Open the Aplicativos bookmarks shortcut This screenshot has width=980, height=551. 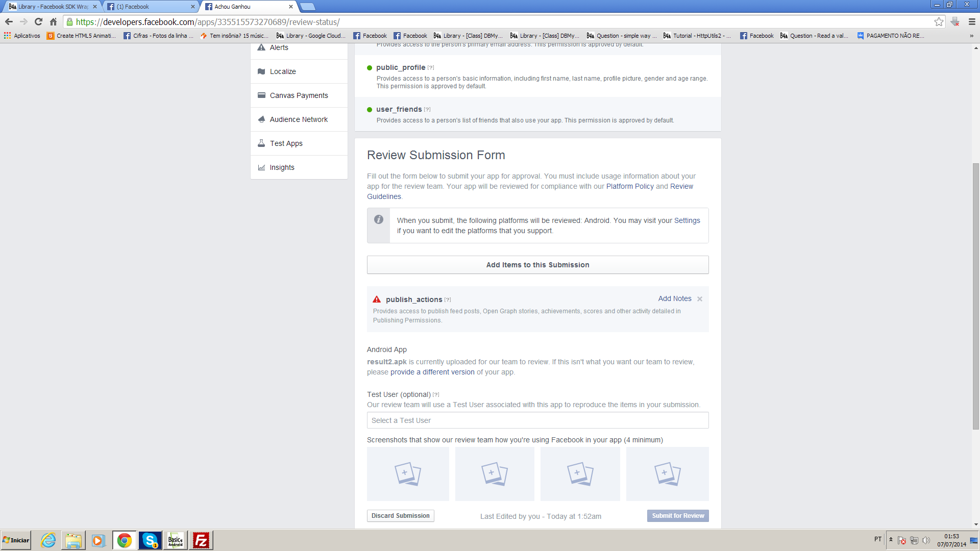tap(22, 36)
